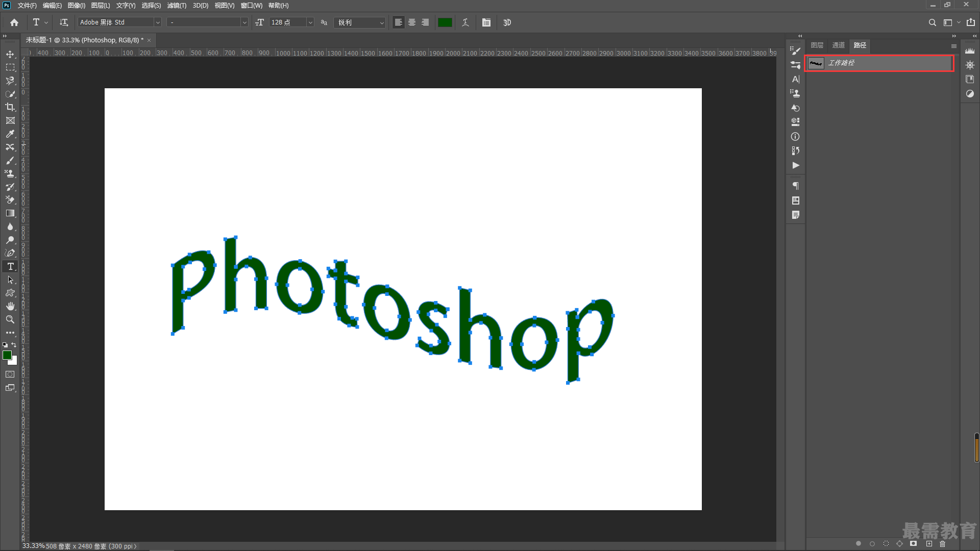The image size is (980, 551).
Task: Change screen mode
Action: (x=10, y=388)
